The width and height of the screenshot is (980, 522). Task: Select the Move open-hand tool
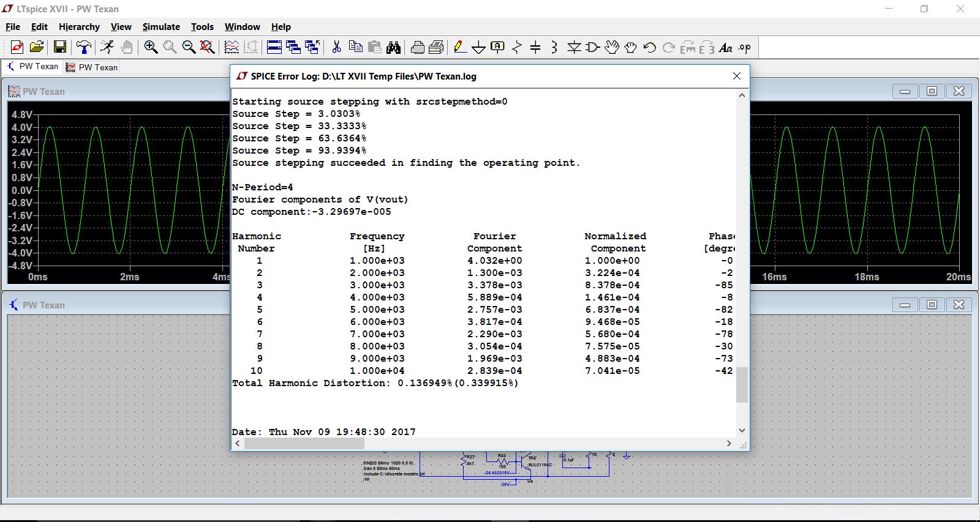[612, 47]
